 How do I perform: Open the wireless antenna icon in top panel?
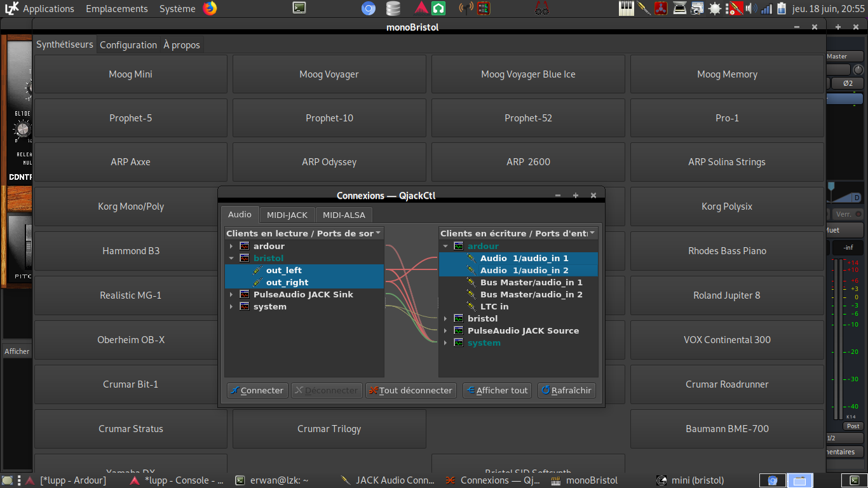466,8
